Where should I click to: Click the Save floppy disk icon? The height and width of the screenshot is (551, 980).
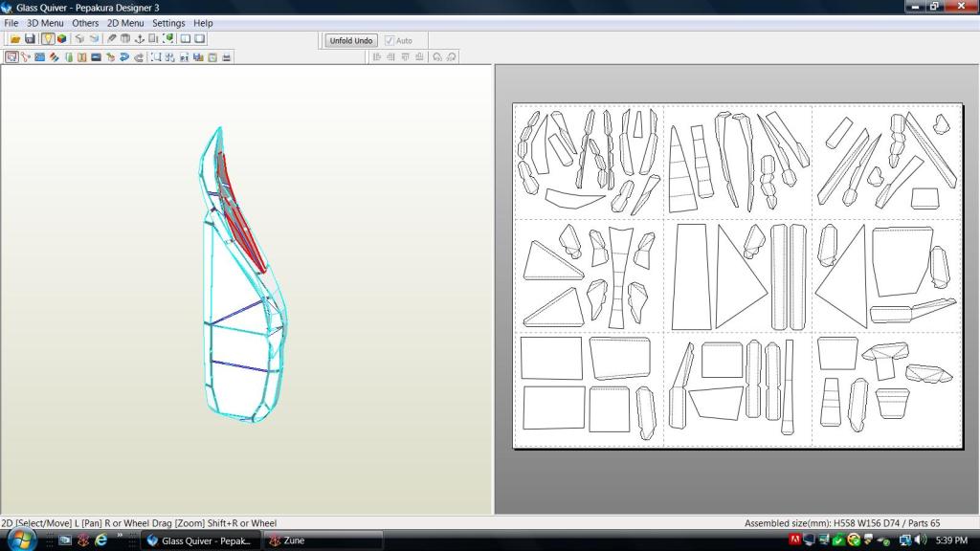(30, 38)
